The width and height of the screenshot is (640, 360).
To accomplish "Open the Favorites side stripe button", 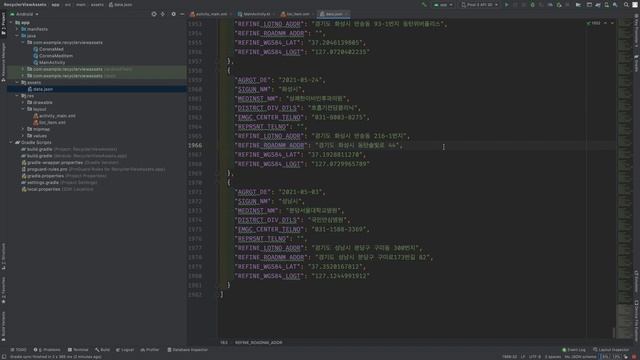I will [3, 290].
